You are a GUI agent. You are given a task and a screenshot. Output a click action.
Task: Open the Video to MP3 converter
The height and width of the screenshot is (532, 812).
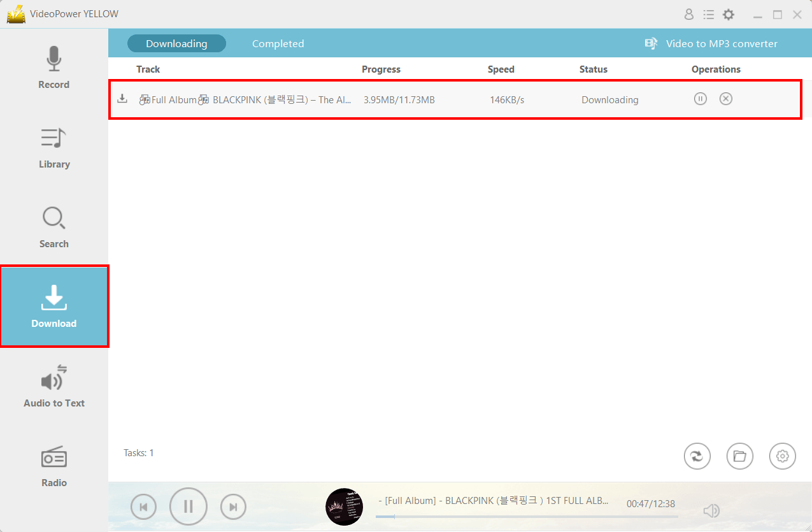point(711,43)
